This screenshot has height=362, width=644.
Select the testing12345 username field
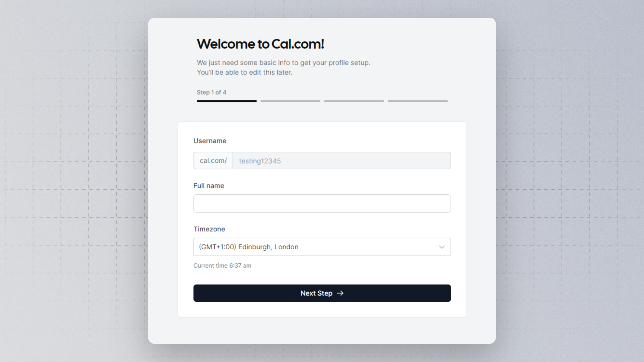pyautogui.click(x=342, y=161)
